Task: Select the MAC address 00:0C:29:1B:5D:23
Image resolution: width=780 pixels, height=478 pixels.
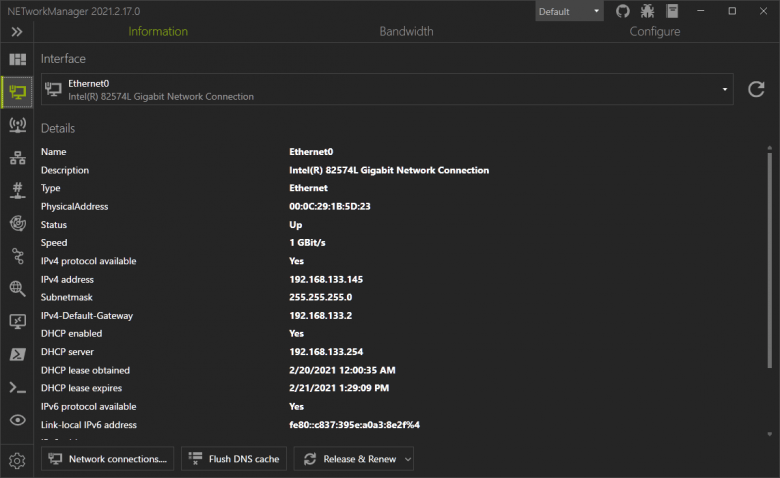Action: click(330, 206)
